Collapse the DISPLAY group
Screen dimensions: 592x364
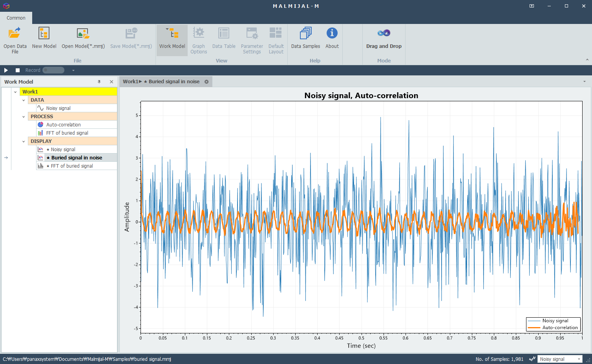24,141
